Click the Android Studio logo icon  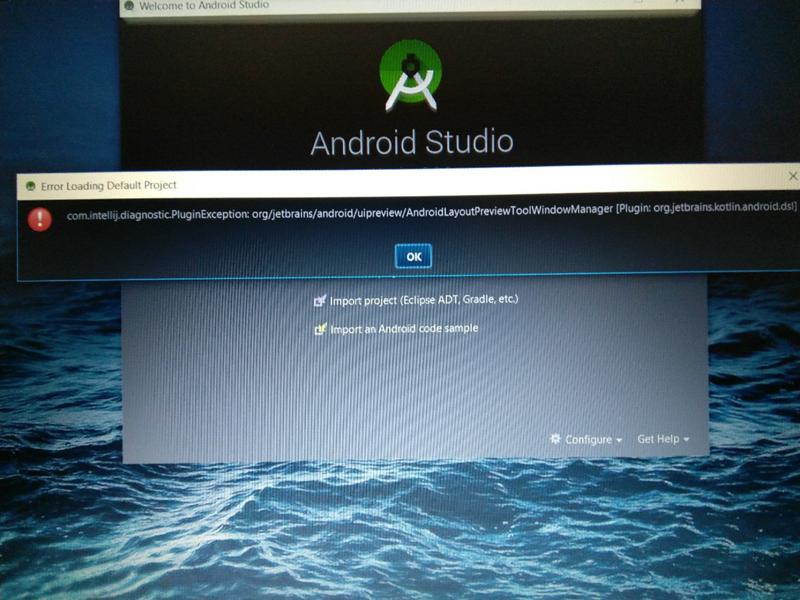411,76
